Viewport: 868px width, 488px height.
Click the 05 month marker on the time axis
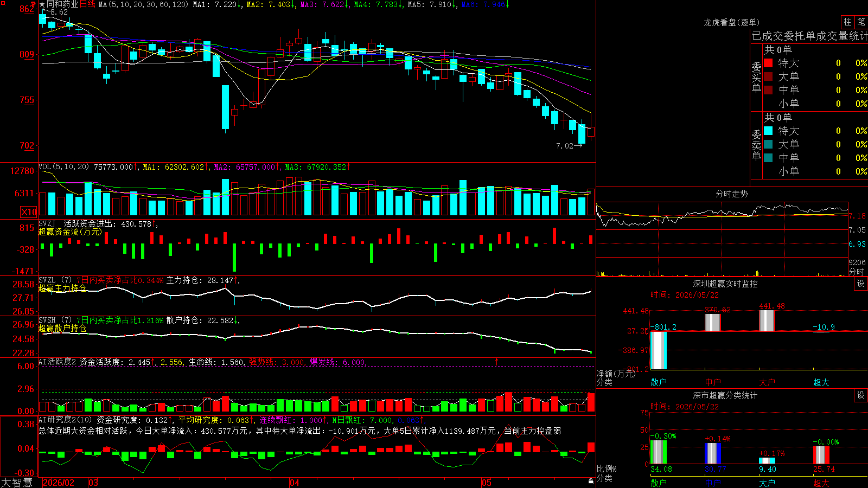487,483
